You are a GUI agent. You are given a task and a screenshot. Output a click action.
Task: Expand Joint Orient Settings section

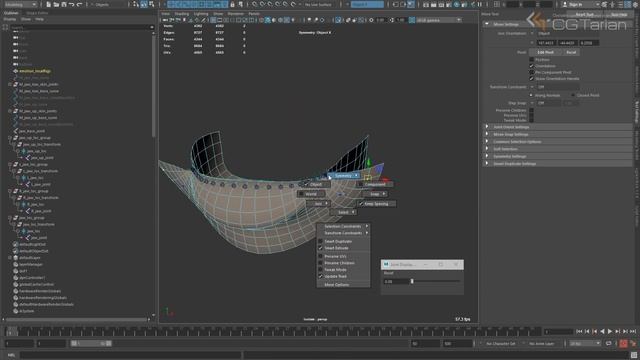[x=557, y=127]
